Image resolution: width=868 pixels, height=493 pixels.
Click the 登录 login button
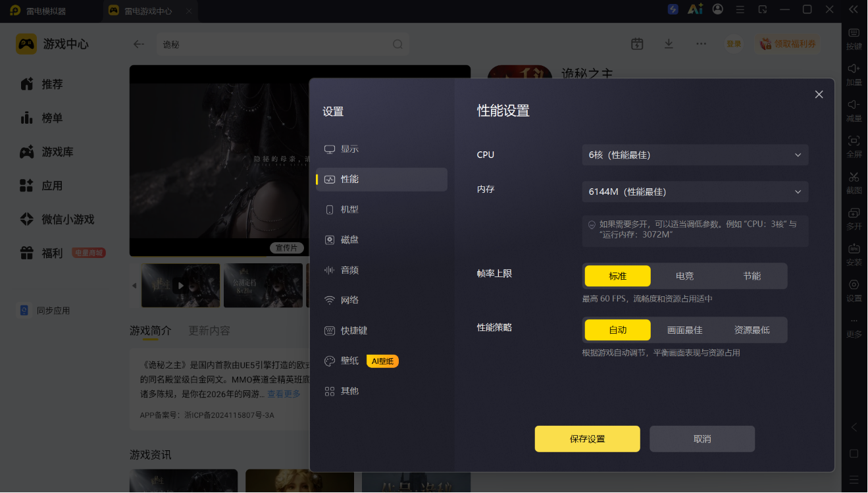point(734,44)
